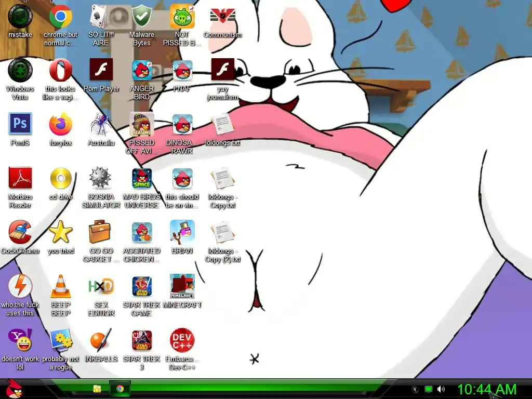Click the 'you tried' star icon

tap(60, 232)
